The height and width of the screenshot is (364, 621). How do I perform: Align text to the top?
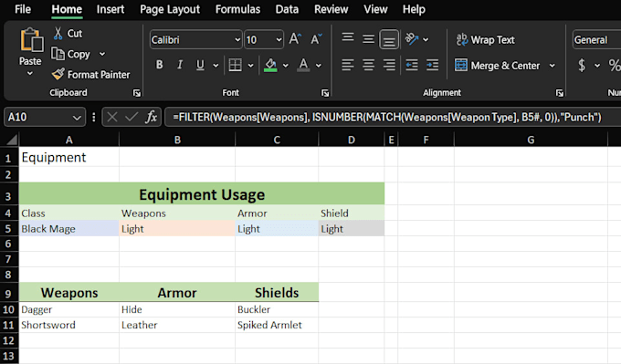(x=348, y=38)
